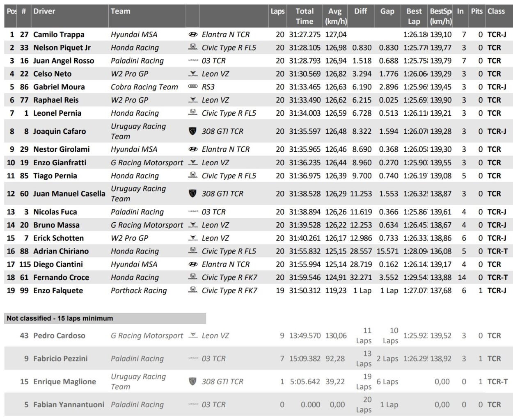The height and width of the screenshot is (420, 513).
Task: Click the Driver column header
Action: pos(44,11)
